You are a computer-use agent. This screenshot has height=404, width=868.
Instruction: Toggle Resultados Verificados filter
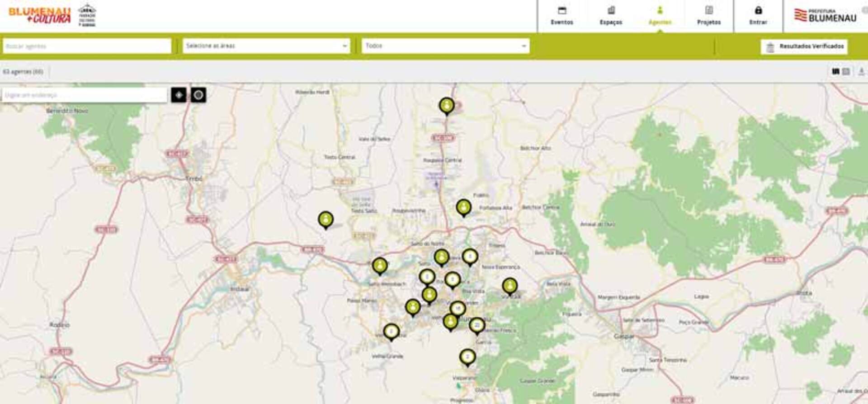(804, 46)
